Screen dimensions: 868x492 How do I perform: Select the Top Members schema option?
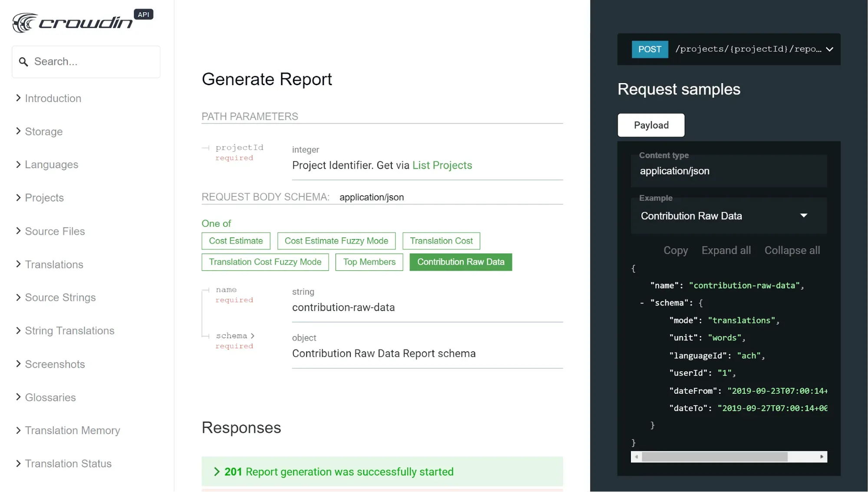click(369, 262)
